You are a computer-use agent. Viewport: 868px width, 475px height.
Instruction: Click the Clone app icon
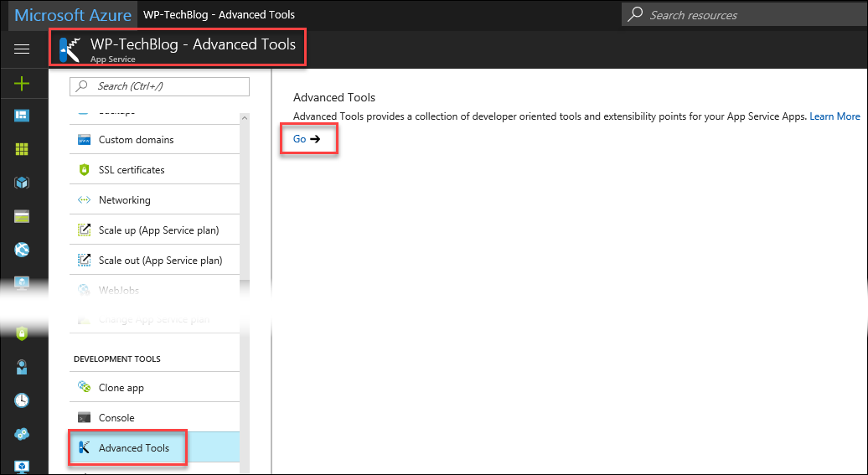point(84,387)
